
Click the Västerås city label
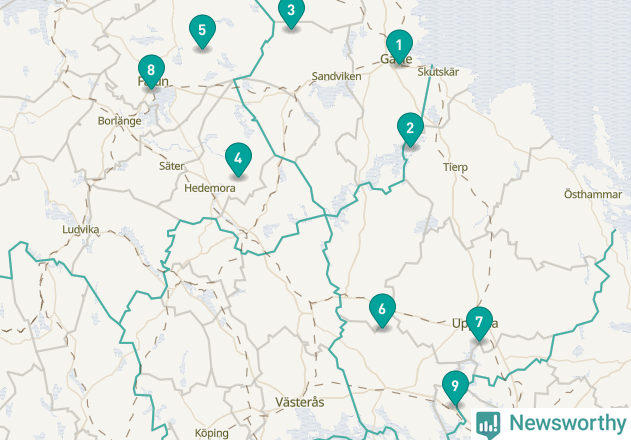300,402
